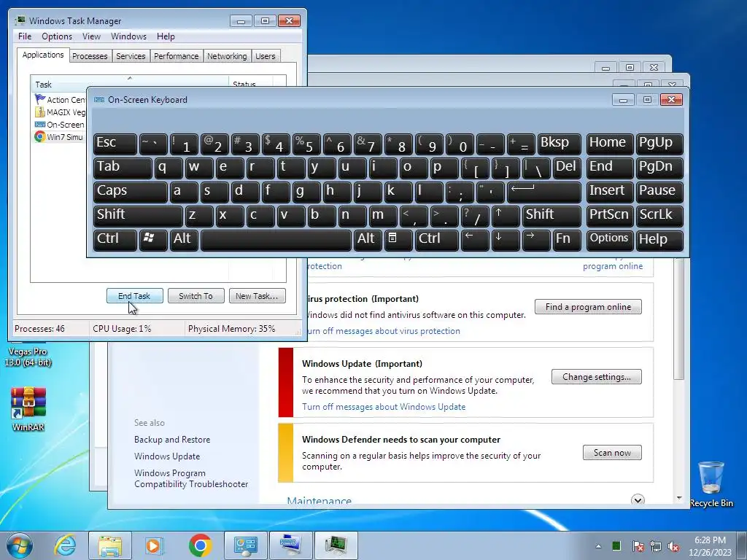
Task: Click the taskbar clock showing 6:28 PM
Action: click(710, 545)
